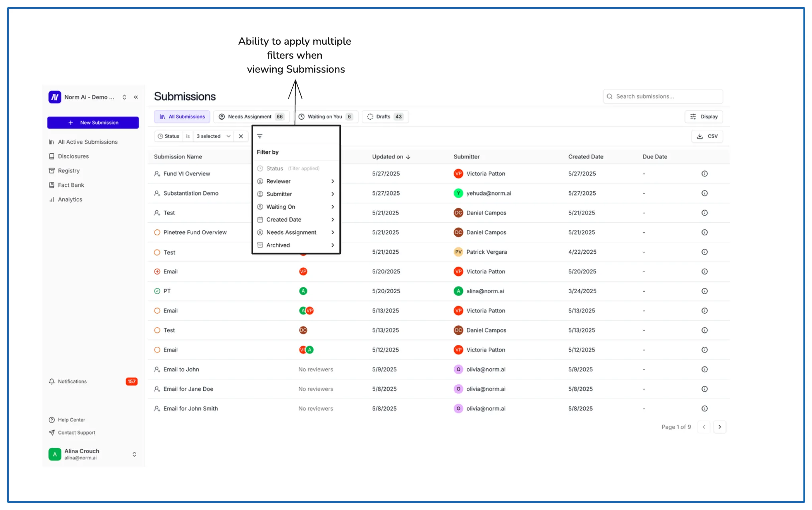Open the 3 selected status dropdown

(x=214, y=136)
